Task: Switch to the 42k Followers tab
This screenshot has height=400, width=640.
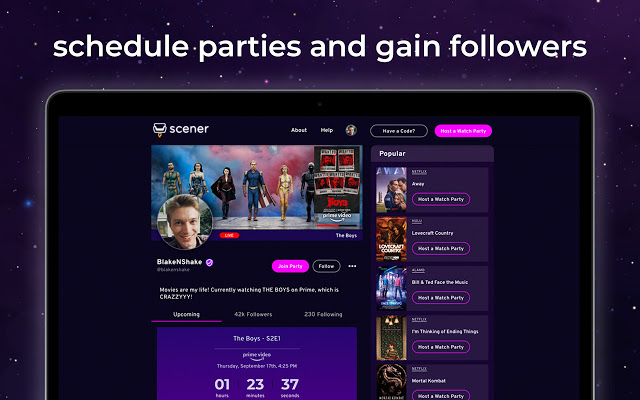Action: [x=253, y=314]
